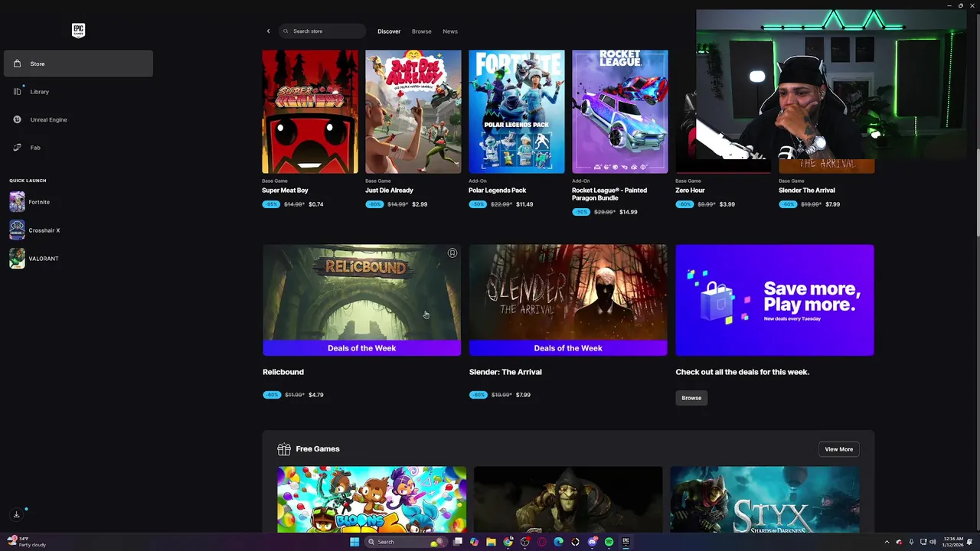Open Microsoft Edge from the taskbar

(x=558, y=542)
